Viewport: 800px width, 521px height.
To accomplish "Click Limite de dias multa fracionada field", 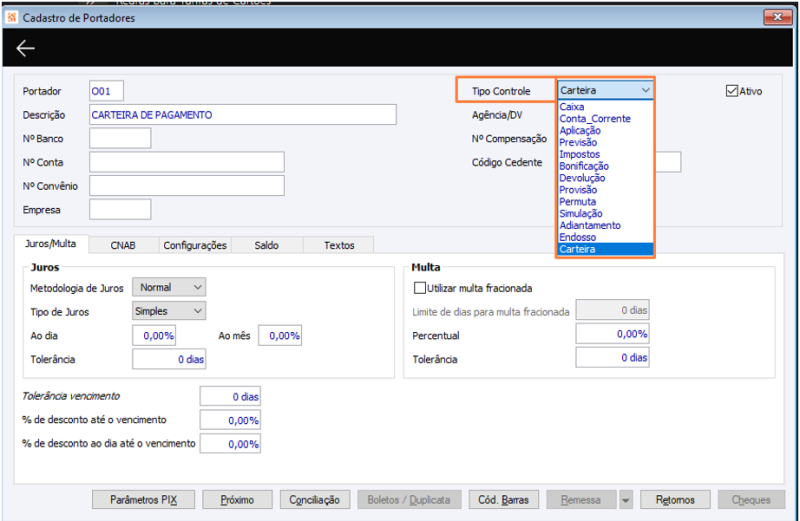I will pyautogui.click(x=612, y=310).
